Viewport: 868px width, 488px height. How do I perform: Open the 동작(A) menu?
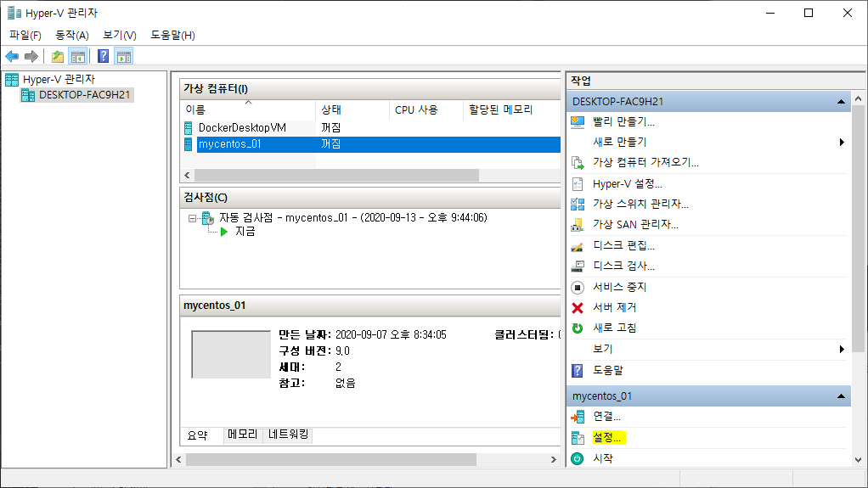click(x=72, y=36)
